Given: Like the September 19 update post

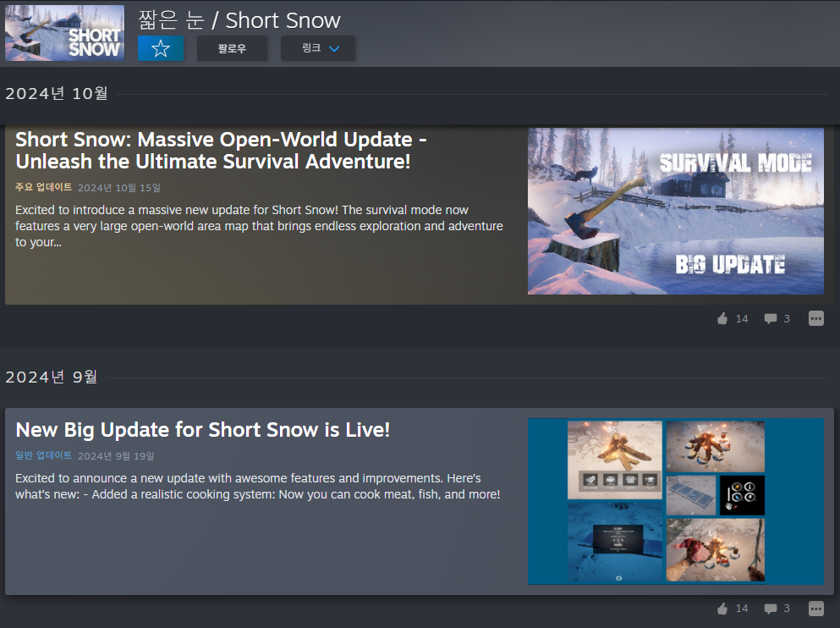Looking at the screenshot, I should pyautogui.click(x=733, y=609).
